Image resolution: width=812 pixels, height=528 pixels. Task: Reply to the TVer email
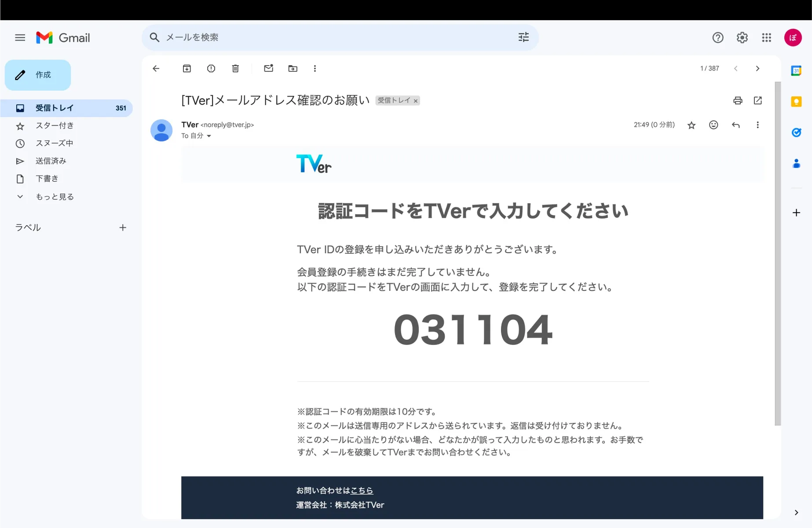tap(735, 125)
